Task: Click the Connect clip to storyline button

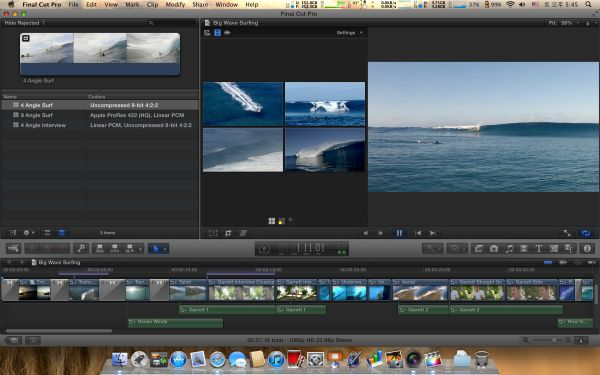Action: 100,249
